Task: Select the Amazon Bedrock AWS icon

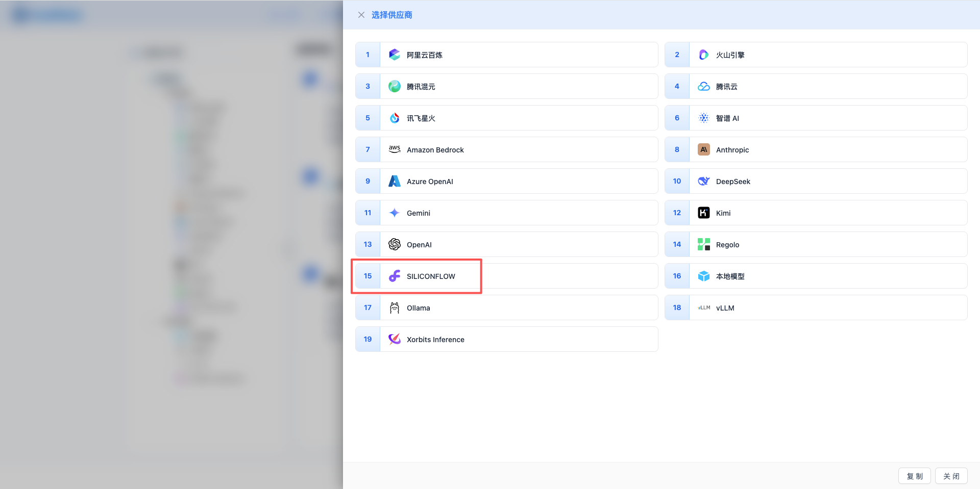Action: pyautogui.click(x=394, y=149)
